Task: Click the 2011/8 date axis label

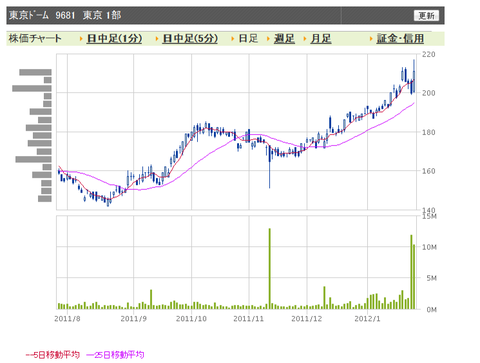Action: click(67, 319)
